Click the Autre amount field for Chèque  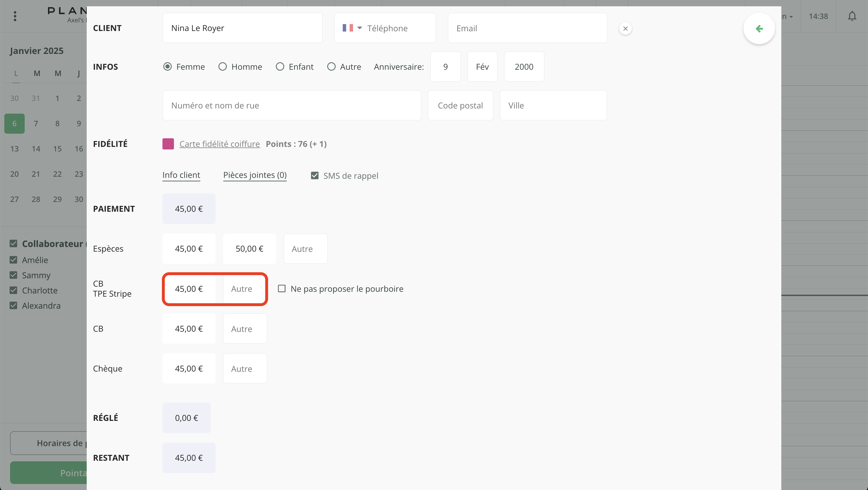click(x=245, y=368)
